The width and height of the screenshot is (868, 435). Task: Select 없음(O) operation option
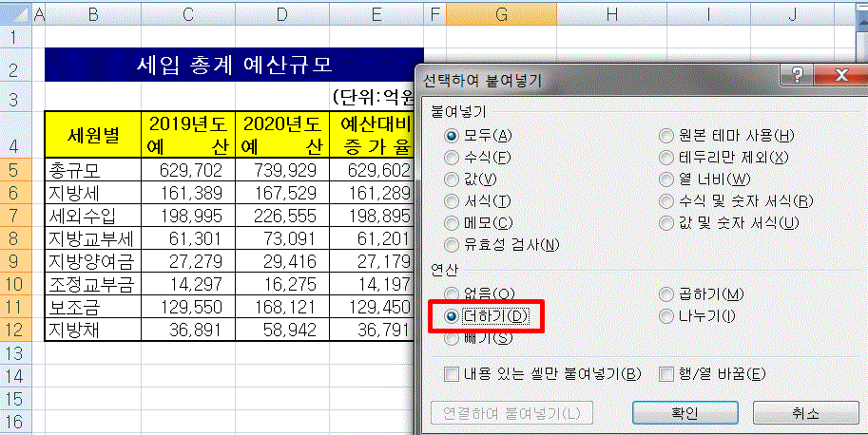tap(480, 294)
